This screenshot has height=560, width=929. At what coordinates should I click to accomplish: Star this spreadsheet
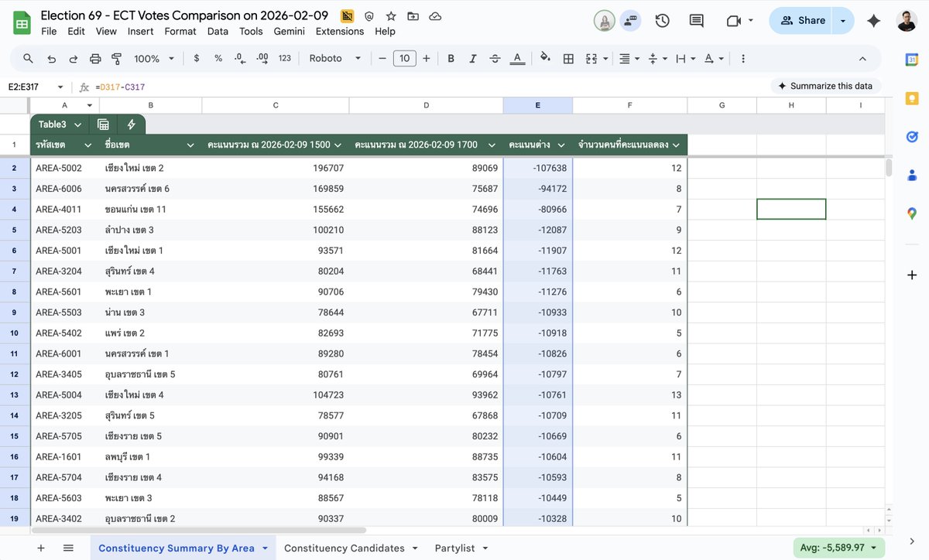coord(391,15)
